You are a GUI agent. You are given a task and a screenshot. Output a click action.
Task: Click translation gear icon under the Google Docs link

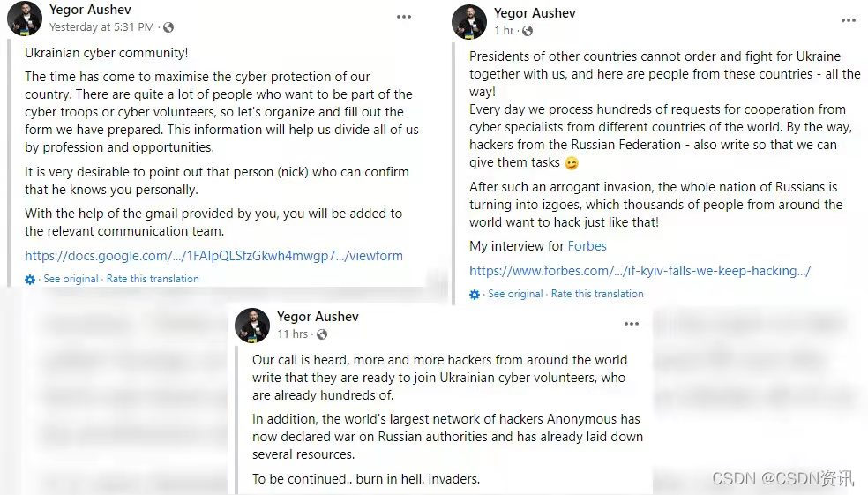(30, 279)
